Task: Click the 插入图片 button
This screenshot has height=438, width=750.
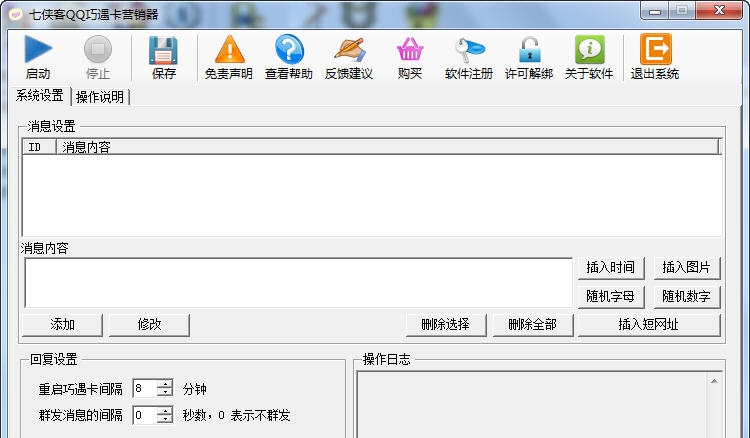Action: 686,267
